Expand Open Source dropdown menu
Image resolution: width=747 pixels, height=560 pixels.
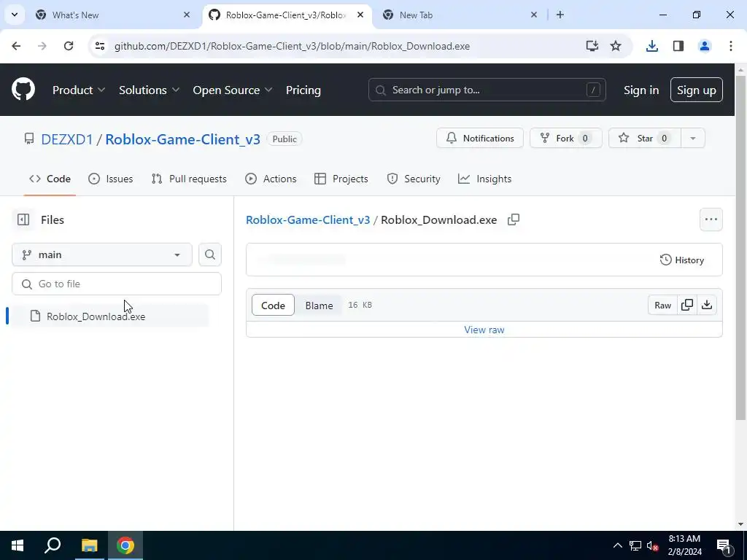click(233, 90)
